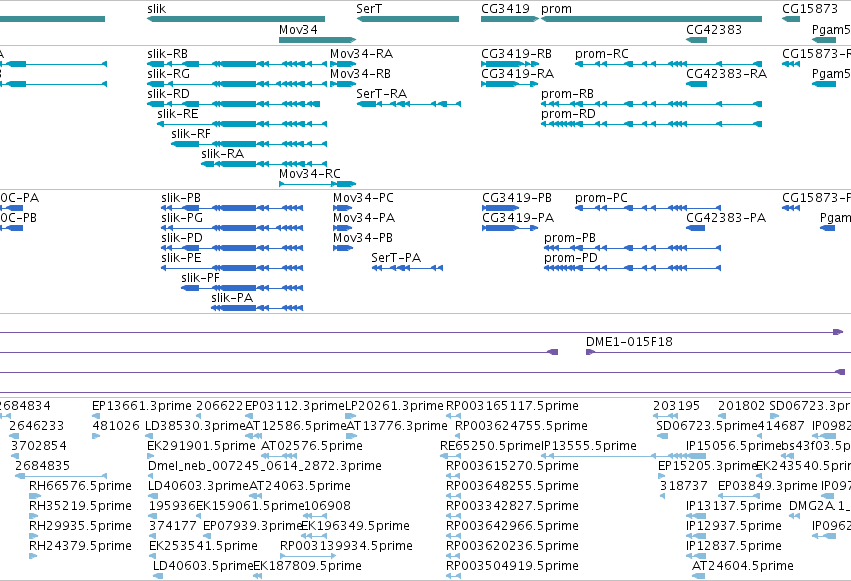Click the CG3419-PB protein label
The width and height of the screenshot is (851, 581).
[517, 198]
